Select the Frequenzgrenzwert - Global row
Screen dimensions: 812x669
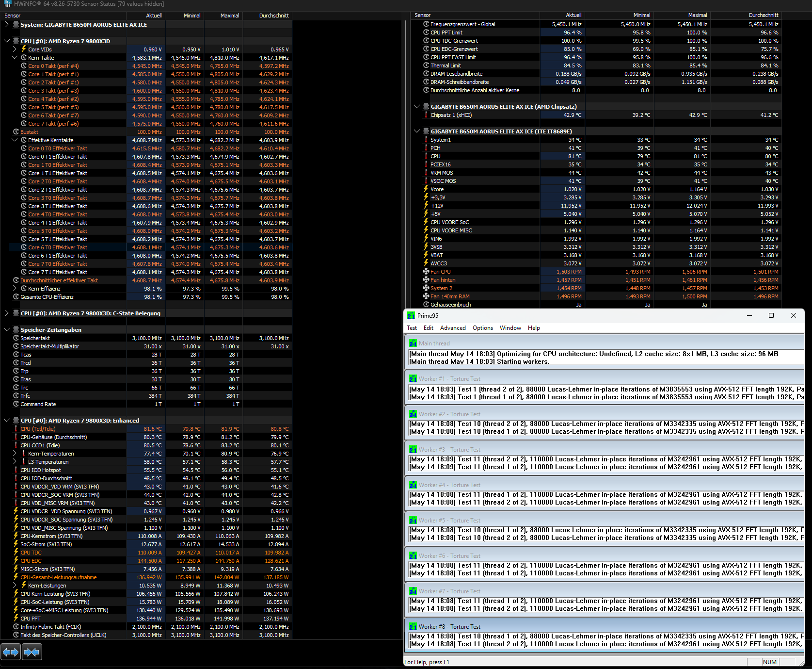tap(596, 24)
